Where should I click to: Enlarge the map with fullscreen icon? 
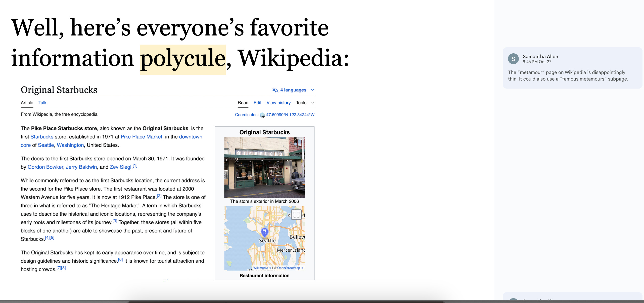(296, 214)
